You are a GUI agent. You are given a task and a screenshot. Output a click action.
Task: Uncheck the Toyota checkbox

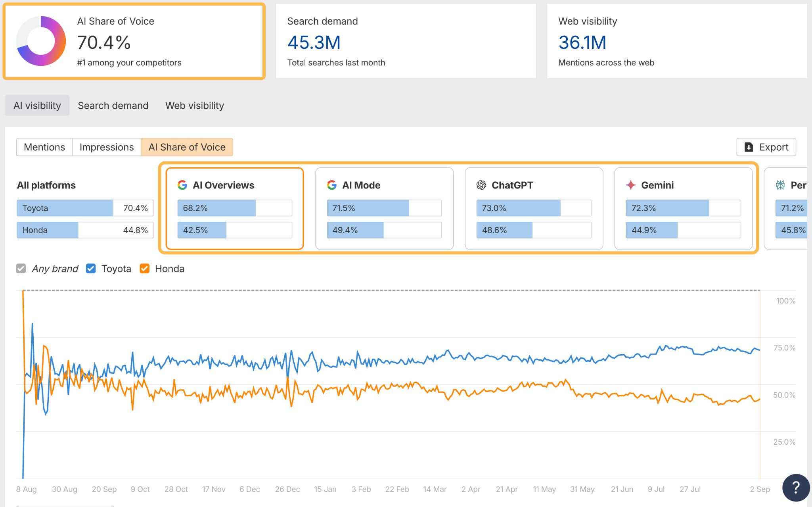[91, 269]
